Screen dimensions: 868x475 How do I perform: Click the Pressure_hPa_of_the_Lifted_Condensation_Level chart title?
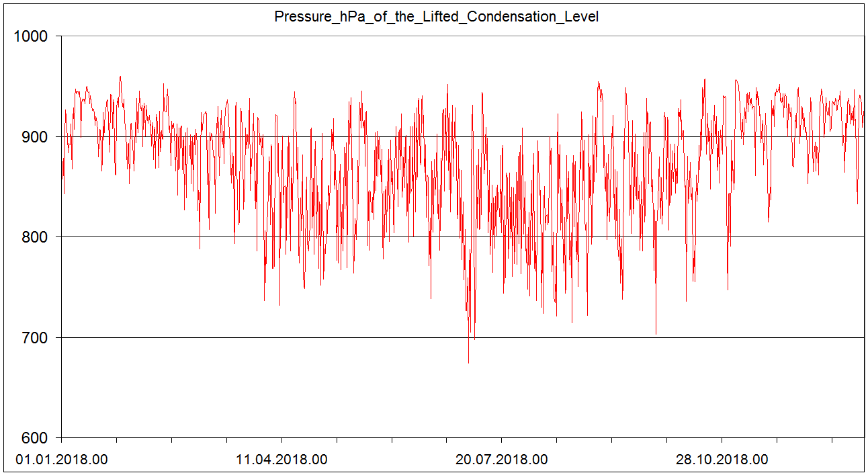(436, 17)
